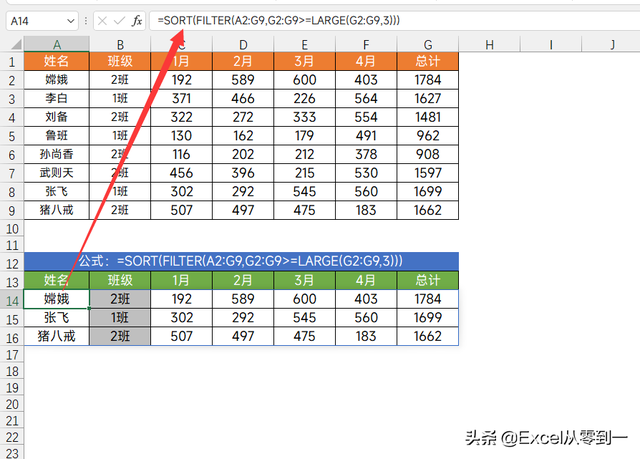Click cell 刘备 in row 4
Image resolution: width=640 pixels, height=459 pixels.
point(57,117)
